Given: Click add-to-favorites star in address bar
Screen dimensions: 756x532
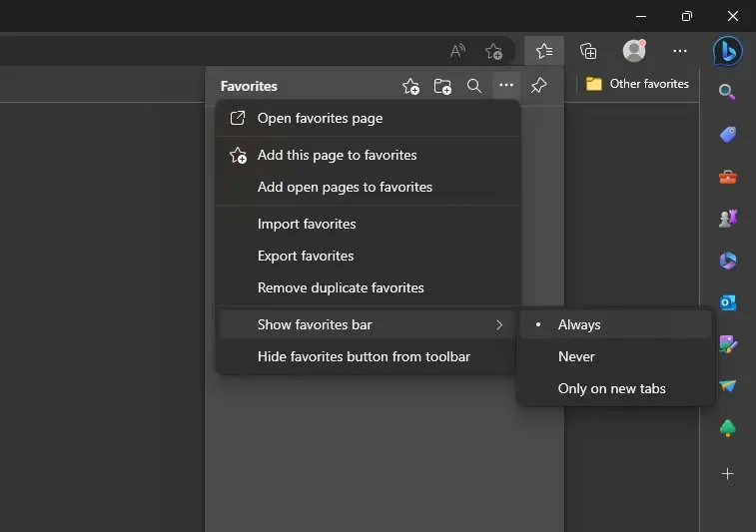Looking at the screenshot, I should [x=493, y=51].
